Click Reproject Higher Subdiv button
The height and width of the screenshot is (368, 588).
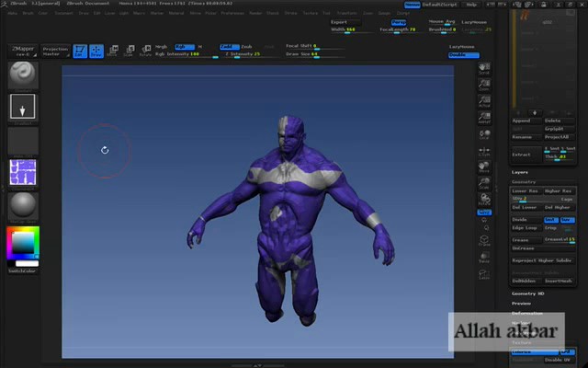[x=543, y=260]
